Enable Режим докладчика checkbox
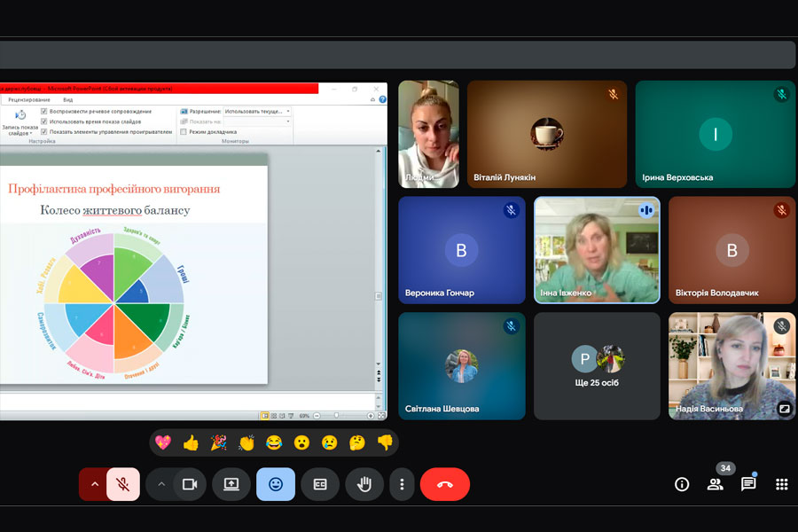 tap(184, 131)
